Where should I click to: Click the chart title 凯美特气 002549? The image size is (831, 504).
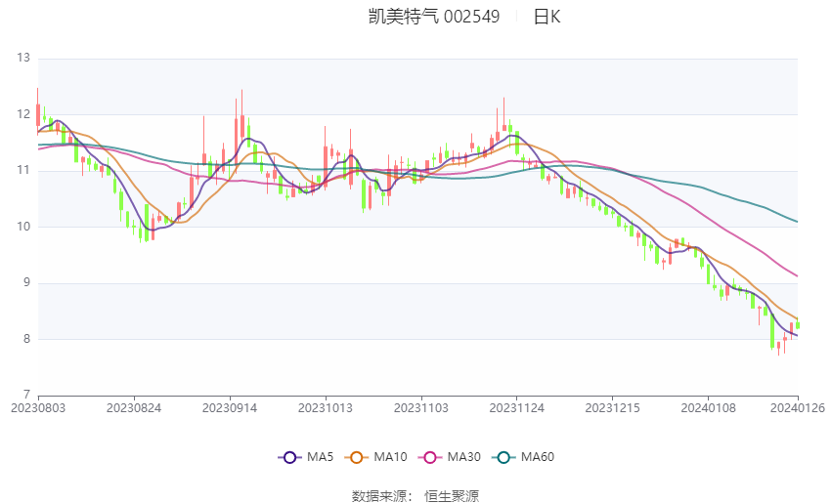click(434, 17)
